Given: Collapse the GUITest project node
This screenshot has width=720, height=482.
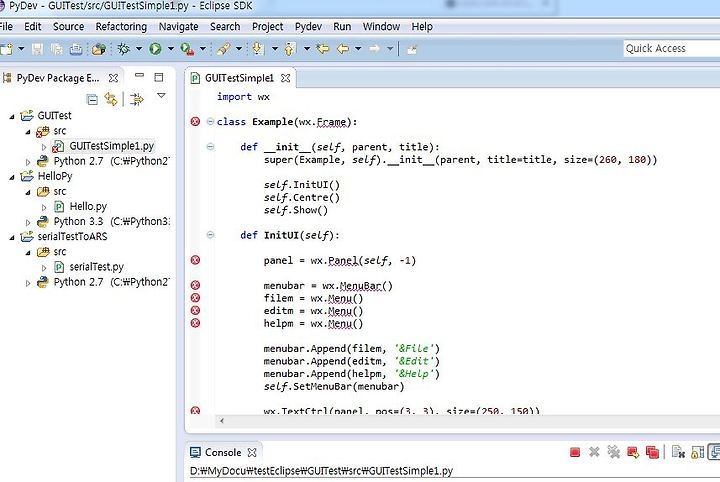Looking at the screenshot, I should coord(12,117).
